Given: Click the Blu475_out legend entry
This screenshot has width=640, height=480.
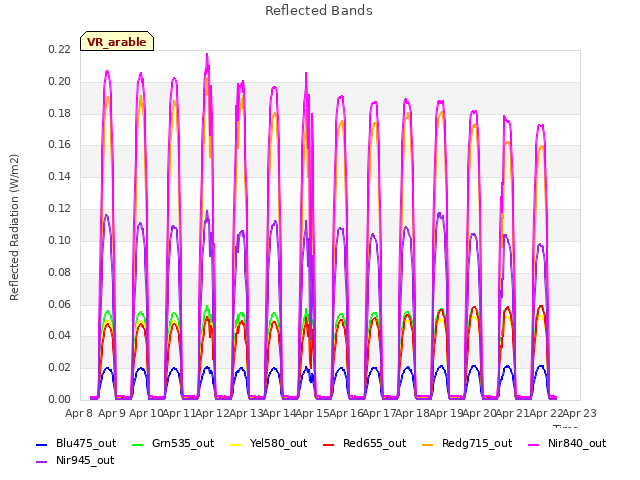Looking at the screenshot, I should click(x=76, y=443).
